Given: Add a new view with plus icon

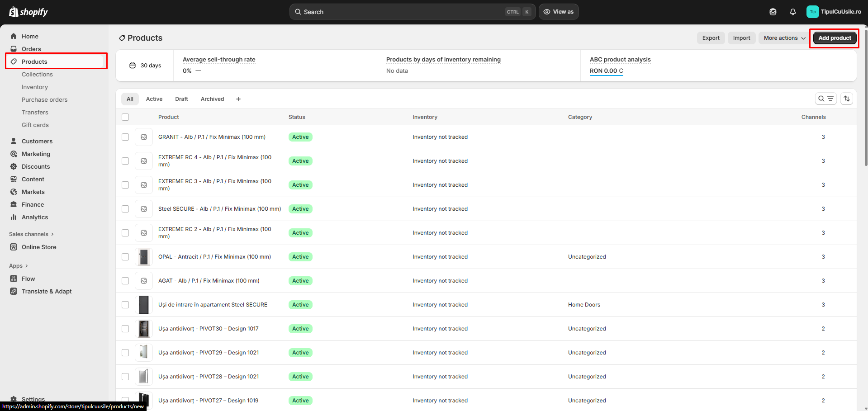Looking at the screenshot, I should [238, 99].
